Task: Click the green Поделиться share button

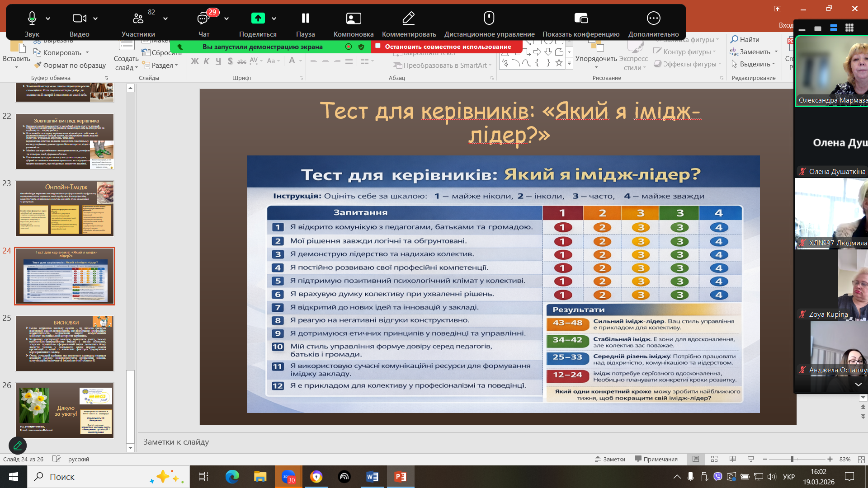Action: 258,19
